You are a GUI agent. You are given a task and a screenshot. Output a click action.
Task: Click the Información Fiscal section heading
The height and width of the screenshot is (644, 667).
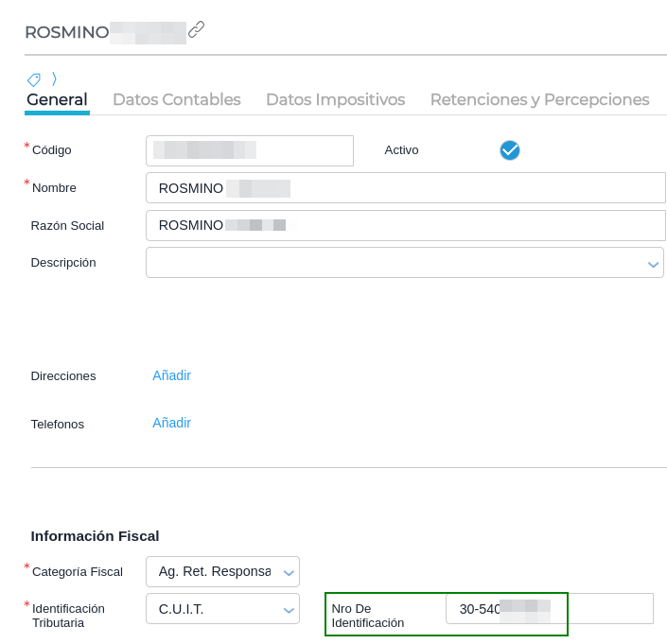coord(95,536)
